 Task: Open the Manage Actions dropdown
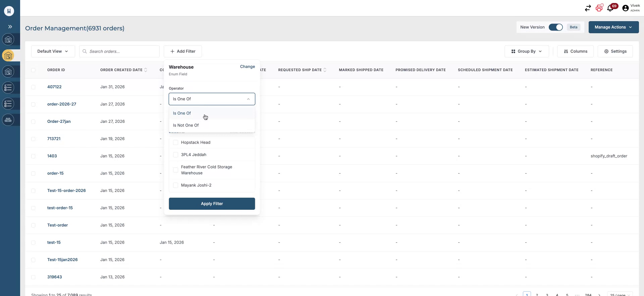[x=613, y=27]
